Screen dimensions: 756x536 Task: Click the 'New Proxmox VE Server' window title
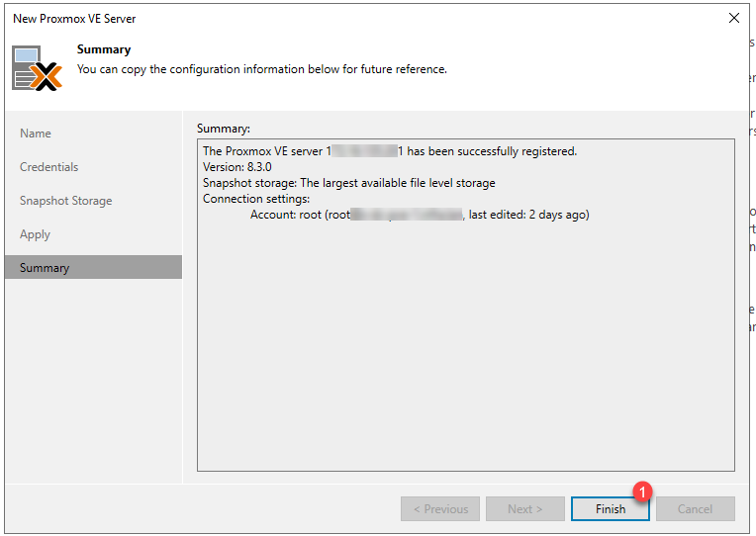point(74,19)
